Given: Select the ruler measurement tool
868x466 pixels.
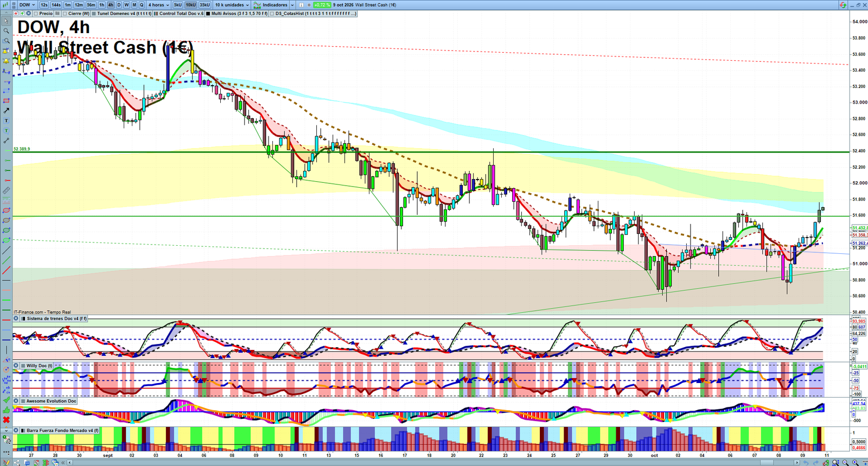Looking at the screenshot, I should tap(6, 190).
